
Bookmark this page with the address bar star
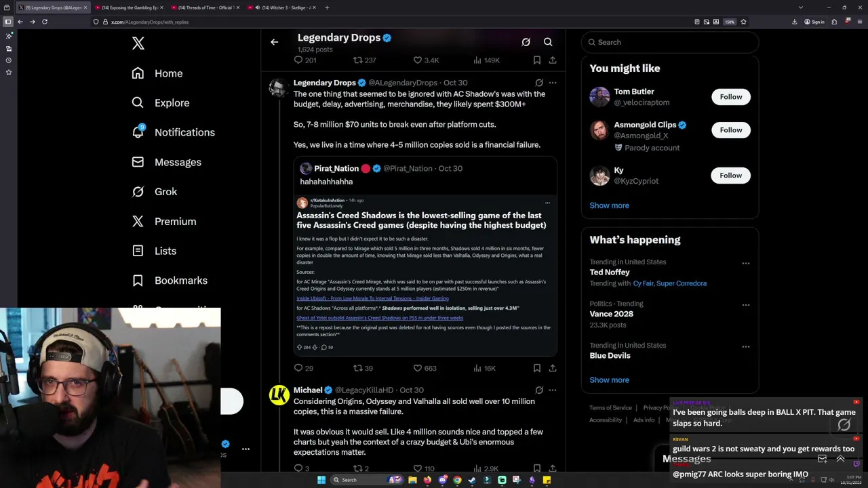pos(743,22)
